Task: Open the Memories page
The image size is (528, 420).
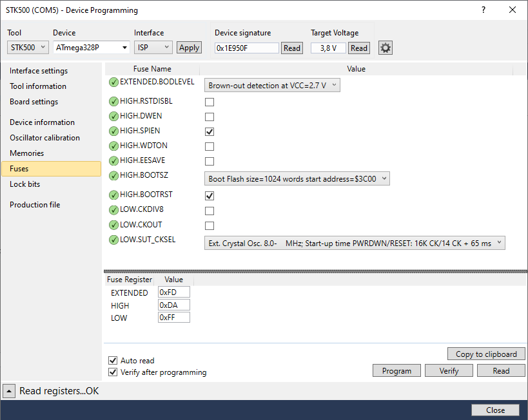Action: pyautogui.click(x=26, y=153)
